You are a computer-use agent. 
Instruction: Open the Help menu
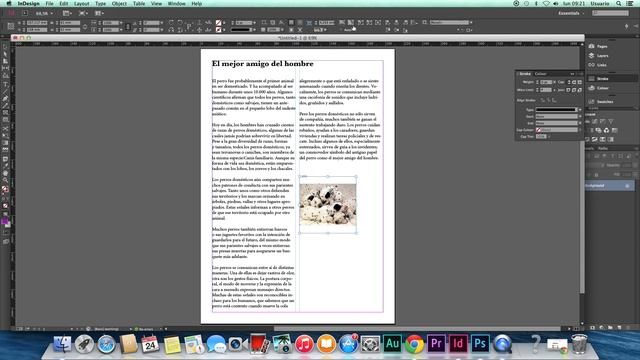click(197, 3)
